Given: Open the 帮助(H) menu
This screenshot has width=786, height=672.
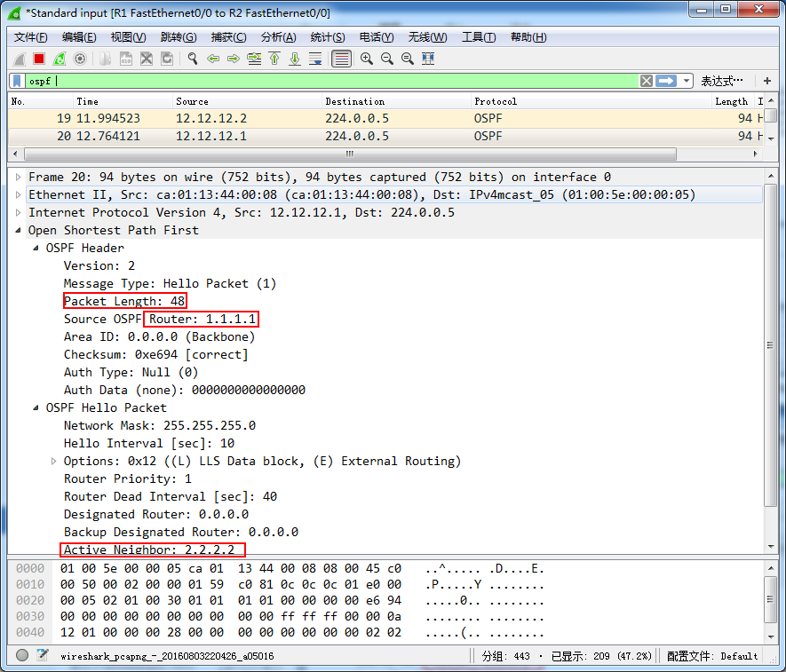Looking at the screenshot, I should (528, 37).
